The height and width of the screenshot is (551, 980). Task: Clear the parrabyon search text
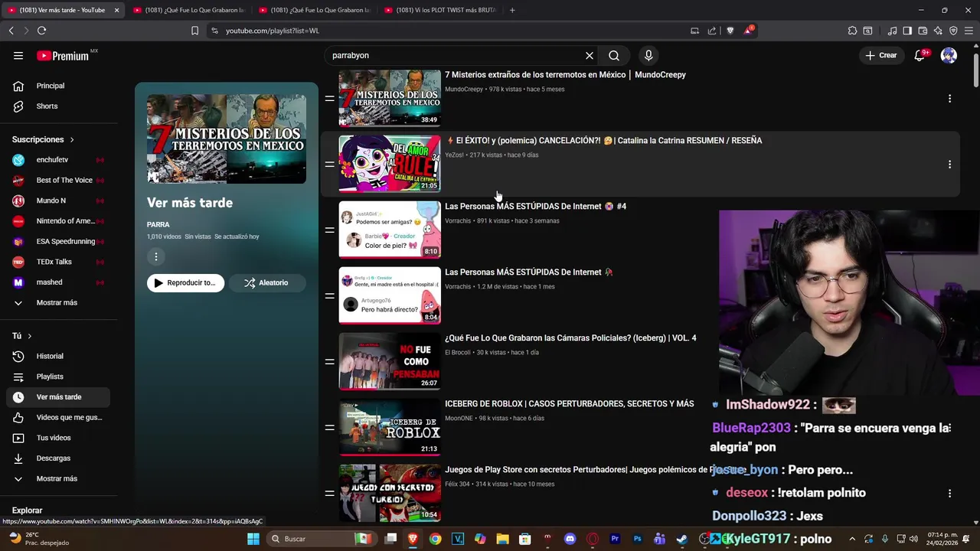click(x=590, y=55)
